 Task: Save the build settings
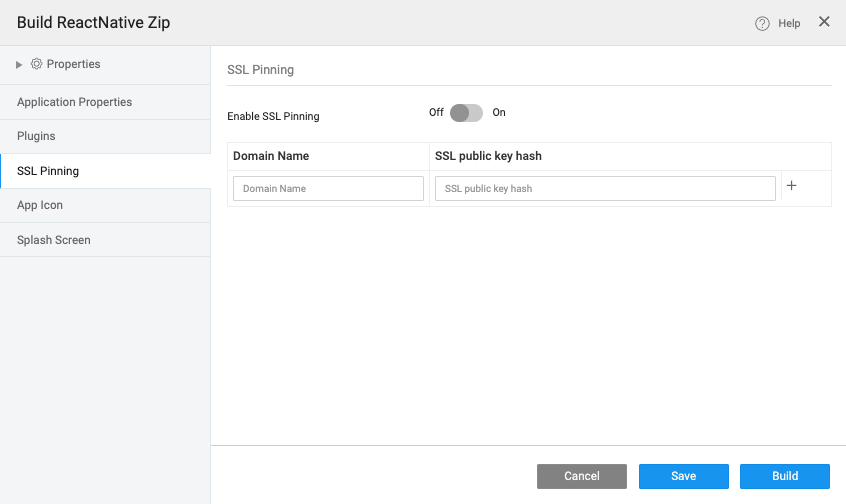tap(684, 476)
